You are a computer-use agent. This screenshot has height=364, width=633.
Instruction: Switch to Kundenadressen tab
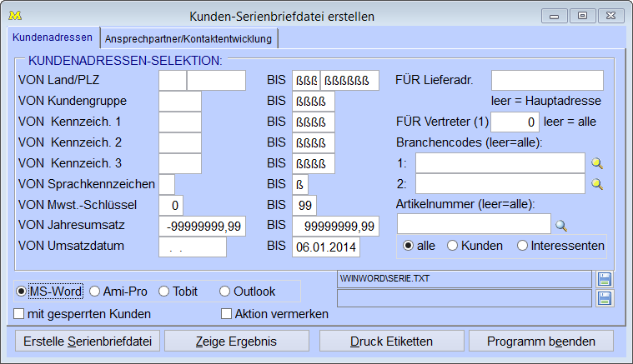point(53,37)
